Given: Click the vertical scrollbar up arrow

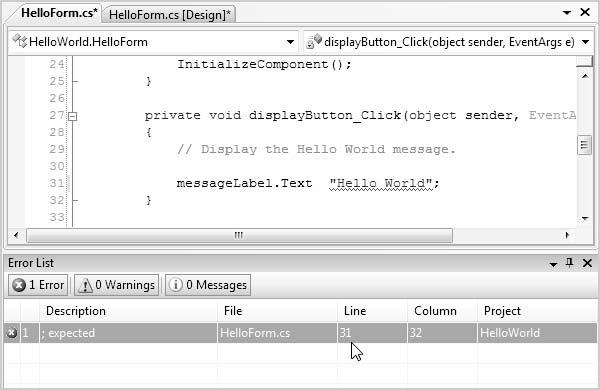Looking at the screenshot, I should click(585, 76).
